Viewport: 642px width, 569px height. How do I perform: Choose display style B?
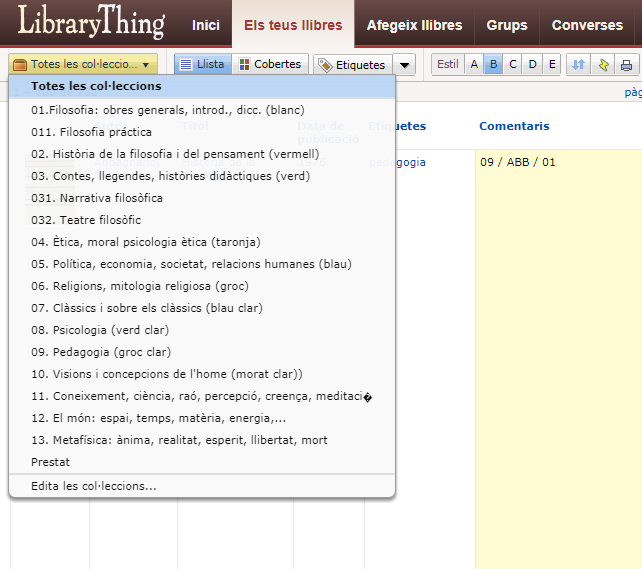tap(493, 64)
